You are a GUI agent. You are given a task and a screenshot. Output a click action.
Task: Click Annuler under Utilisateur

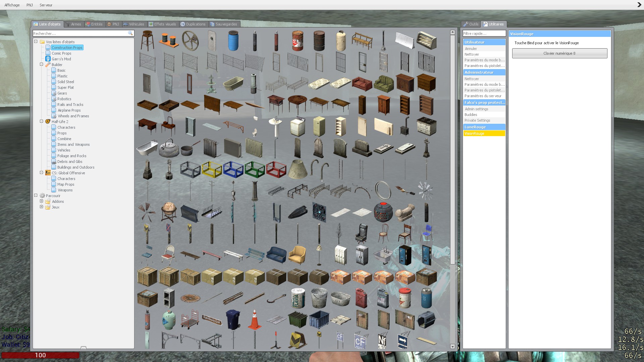click(484, 49)
